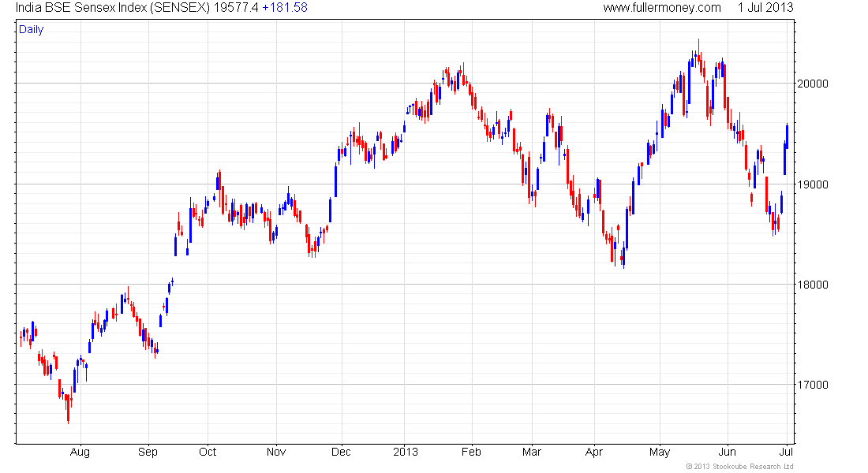The image size is (868, 473).
Task: Click the 19000 price axis label
Action: (x=813, y=184)
